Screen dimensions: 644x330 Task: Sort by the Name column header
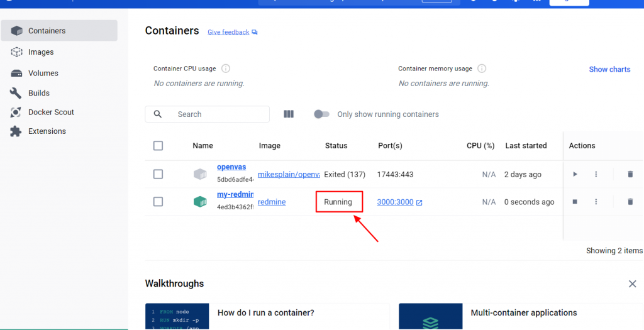(x=203, y=146)
